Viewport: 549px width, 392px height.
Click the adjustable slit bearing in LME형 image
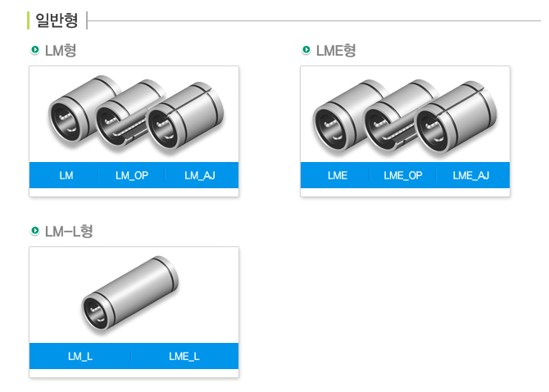(x=456, y=118)
